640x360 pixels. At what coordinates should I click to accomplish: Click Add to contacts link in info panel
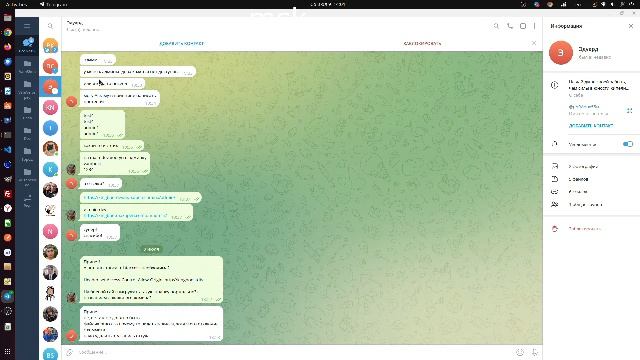point(591,125)
